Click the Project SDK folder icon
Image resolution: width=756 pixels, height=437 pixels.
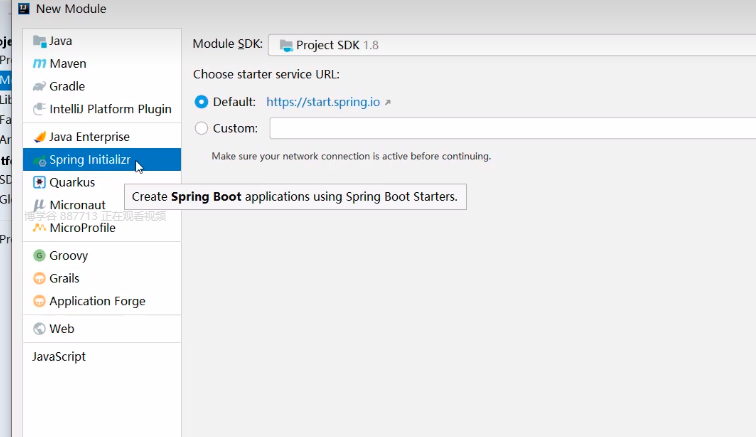click(286, 45)
